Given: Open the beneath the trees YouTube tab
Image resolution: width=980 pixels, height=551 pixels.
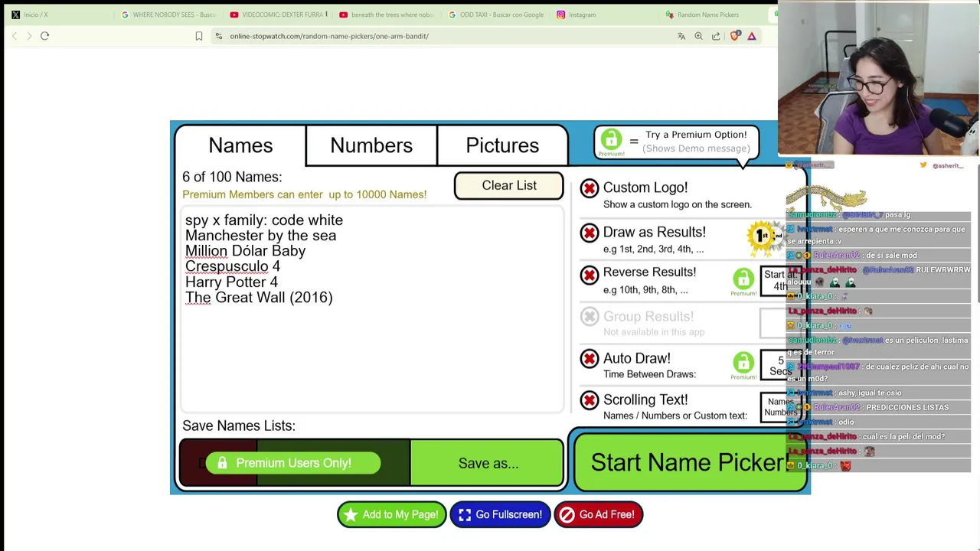Looking at the screenshot, I should pos(387,15).
